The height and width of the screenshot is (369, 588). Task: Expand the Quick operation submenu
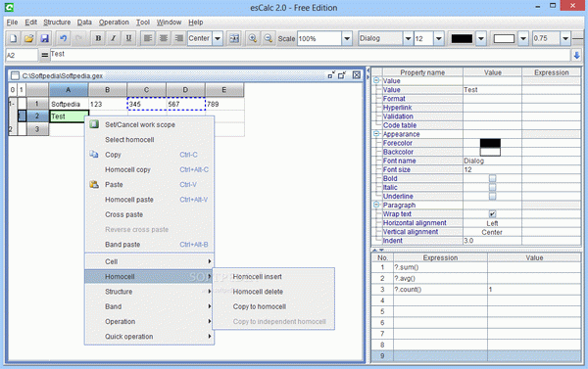(150, 337)
